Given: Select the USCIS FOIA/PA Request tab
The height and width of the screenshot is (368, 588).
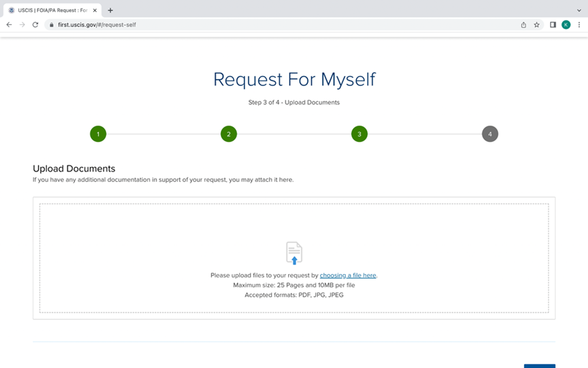Looking at the screenshot, I should (53, 10).
